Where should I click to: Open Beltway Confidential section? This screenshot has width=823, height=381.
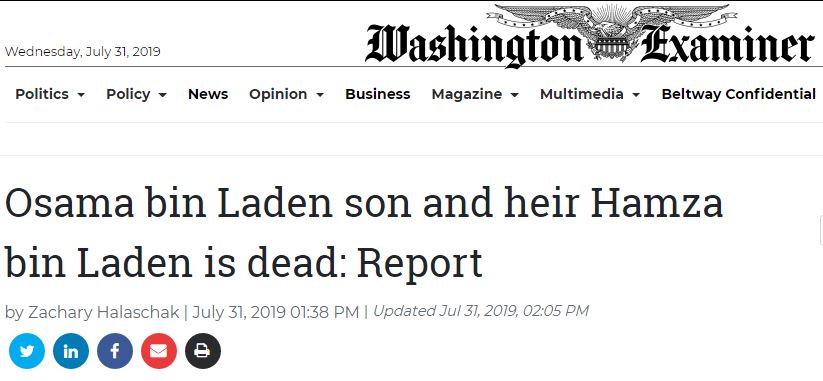coord(738,94)
